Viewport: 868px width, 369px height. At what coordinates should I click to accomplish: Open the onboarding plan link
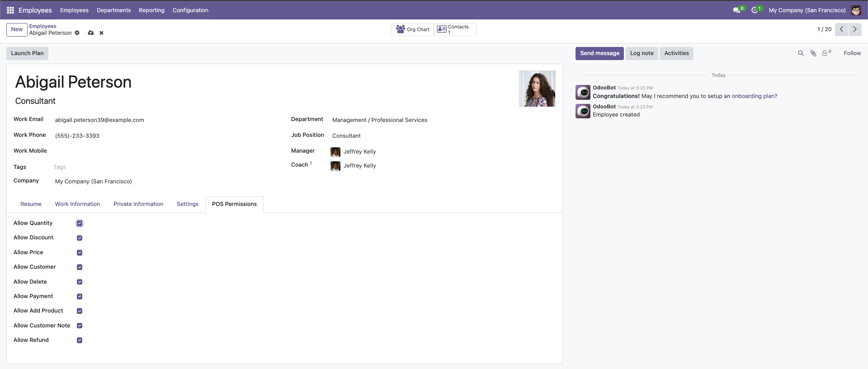[755, 96]
